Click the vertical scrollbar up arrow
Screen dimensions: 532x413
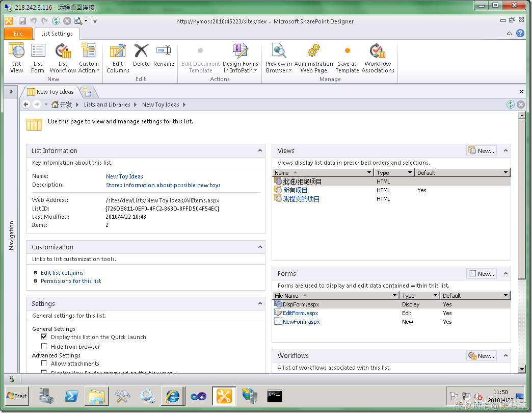[x=522, y=115]
